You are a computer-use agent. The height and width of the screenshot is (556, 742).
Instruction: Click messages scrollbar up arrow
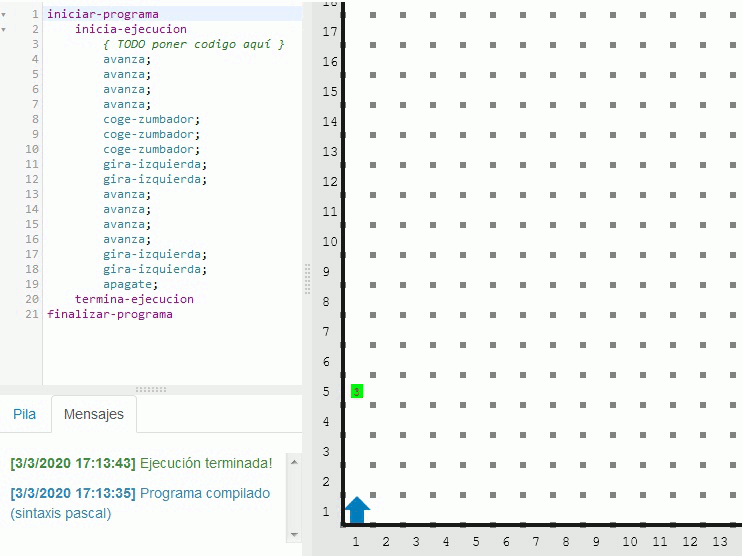(x=294, y=462)
